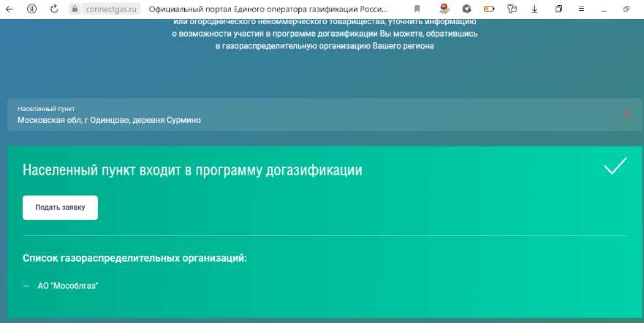This screenshot has width=644, height=323.
Task: Restore down the browser window
Action: pos(626,9)
